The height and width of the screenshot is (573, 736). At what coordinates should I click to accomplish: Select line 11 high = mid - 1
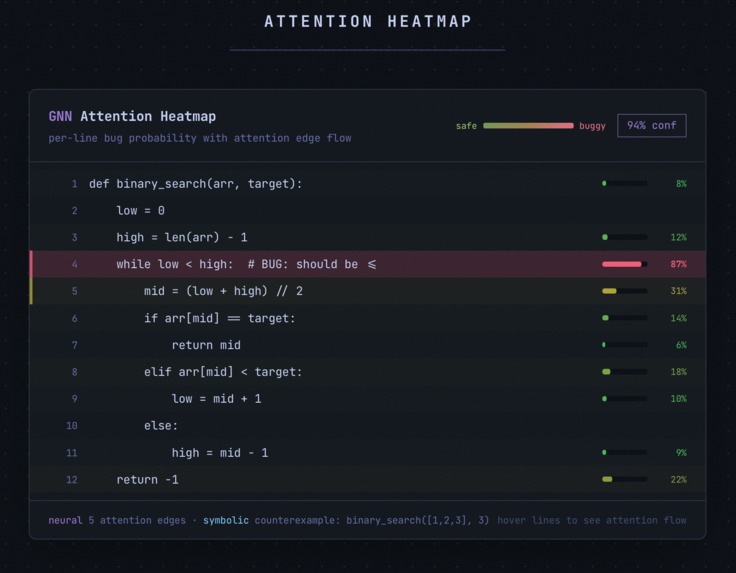point(368,452)
